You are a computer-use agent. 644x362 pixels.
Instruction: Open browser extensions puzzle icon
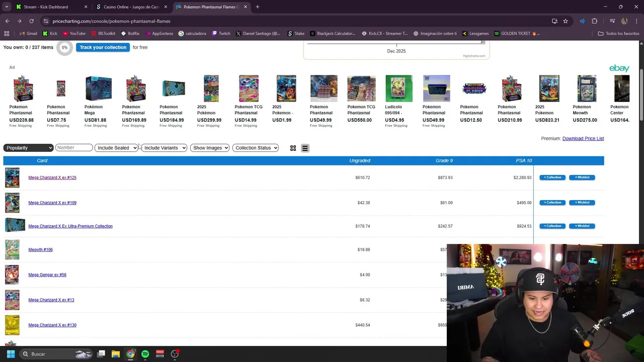coord(595,21)
